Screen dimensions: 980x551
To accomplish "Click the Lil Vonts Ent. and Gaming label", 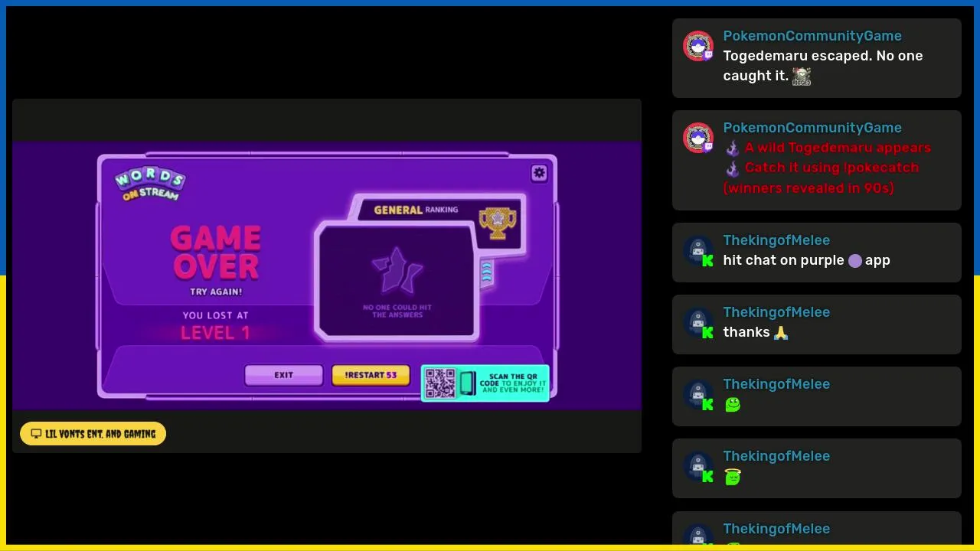I will pos(93,434).
